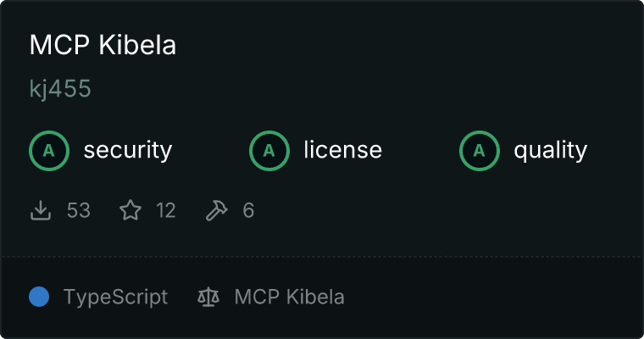Click the security label text
Viewport: 644px width, 339px height.
pyautogui.click(x=128, y=151)
